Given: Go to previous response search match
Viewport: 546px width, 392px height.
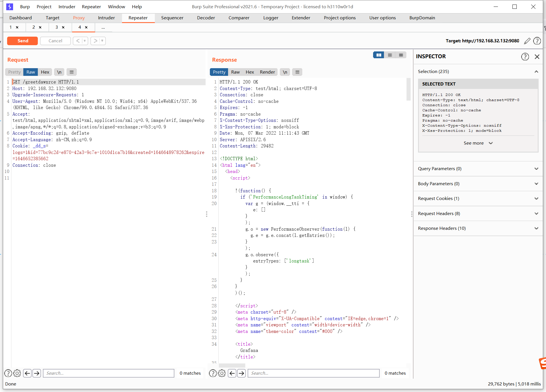Looking at the screenshot, I should point(232,373).
